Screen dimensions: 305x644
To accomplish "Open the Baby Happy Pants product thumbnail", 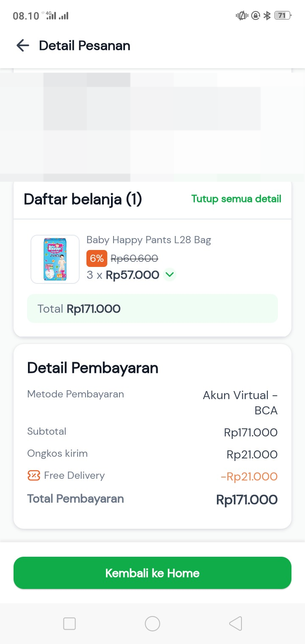I will (x=55, y=259).
